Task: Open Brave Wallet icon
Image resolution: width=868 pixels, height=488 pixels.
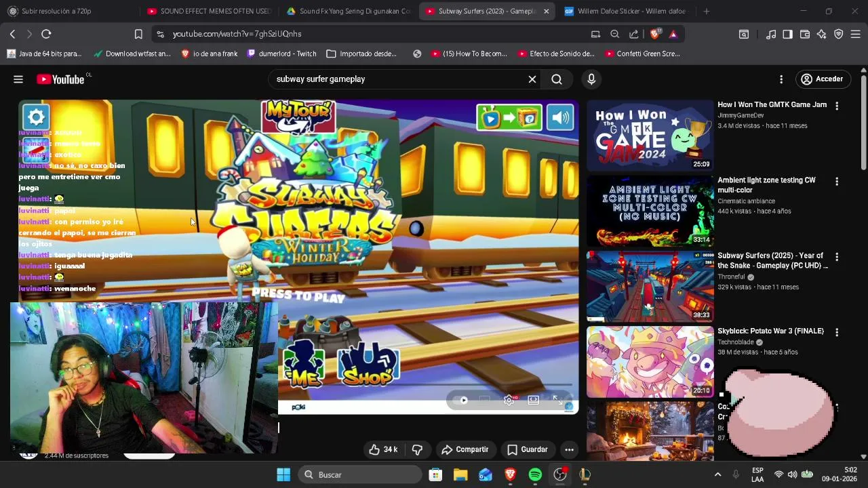Action: pos(805,34)
